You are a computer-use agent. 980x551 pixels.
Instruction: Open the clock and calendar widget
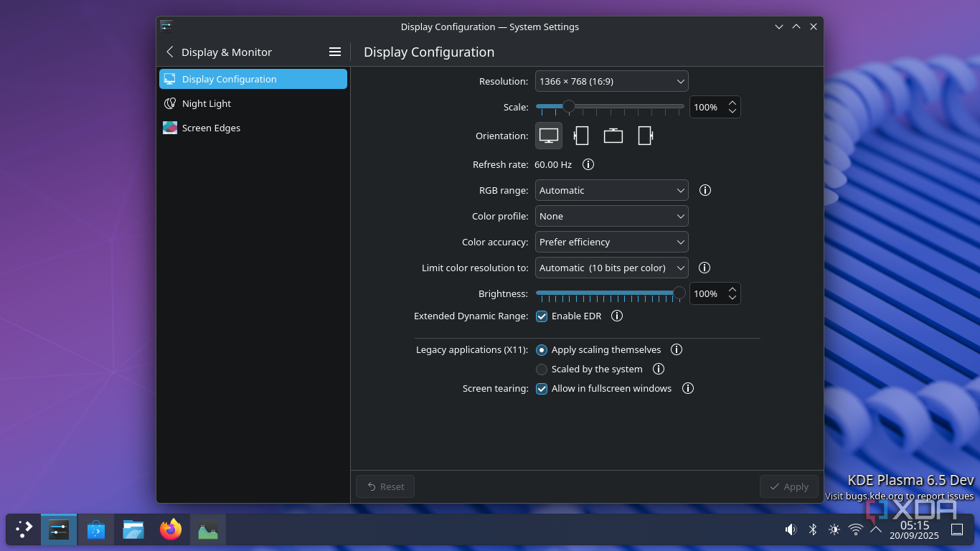914,529
